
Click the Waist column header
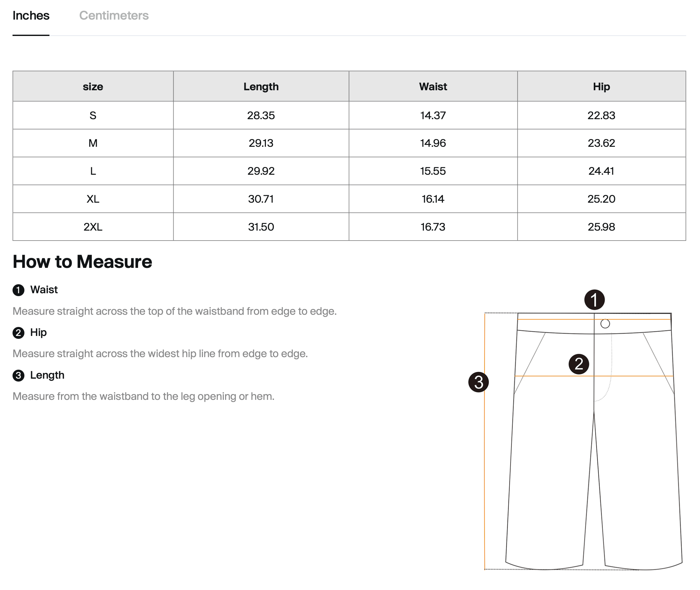(433, 87)
